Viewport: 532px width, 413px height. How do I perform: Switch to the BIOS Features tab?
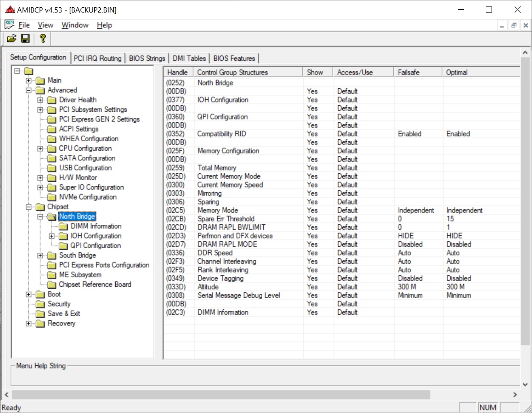click(x=234, y=58)
